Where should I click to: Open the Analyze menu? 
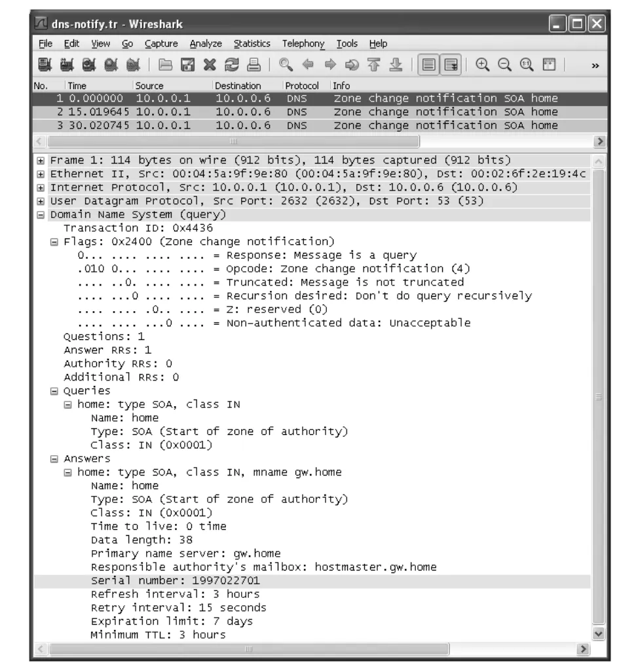pyautogui.click(x=206, y=43)
